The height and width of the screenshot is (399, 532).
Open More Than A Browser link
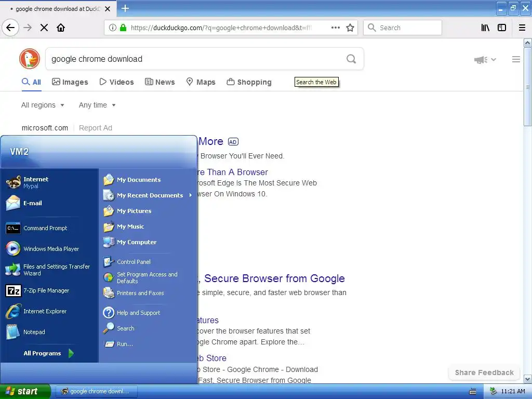point(233,172)
